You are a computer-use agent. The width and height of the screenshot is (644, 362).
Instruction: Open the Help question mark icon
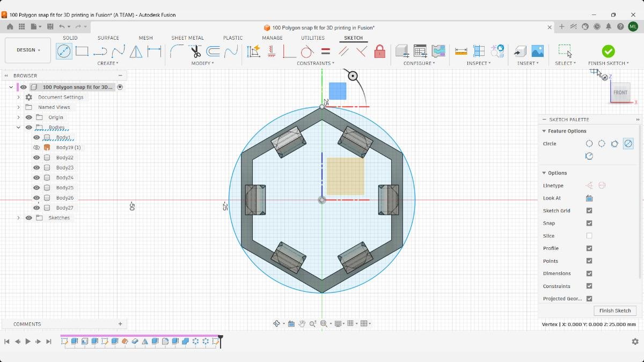pos(620,27)
